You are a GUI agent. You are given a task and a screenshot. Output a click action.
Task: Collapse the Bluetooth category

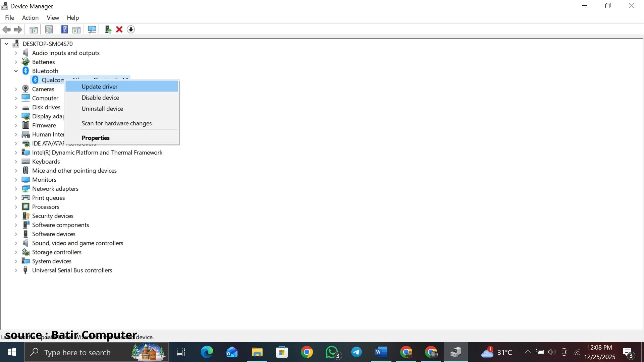[x=16, y=71]
